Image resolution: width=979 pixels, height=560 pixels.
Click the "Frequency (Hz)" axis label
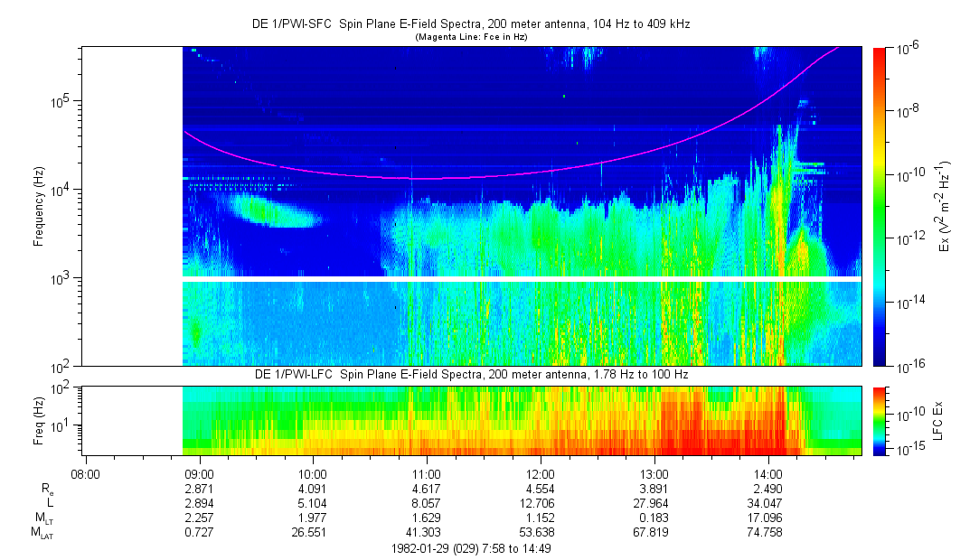point(38,207)
